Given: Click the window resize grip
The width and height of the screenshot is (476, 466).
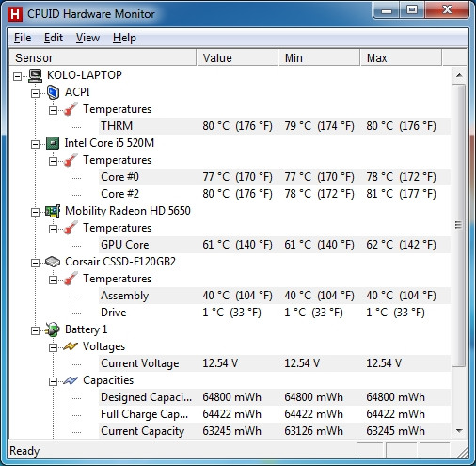Looking at the screenshot, I should (x=463, y=452).
